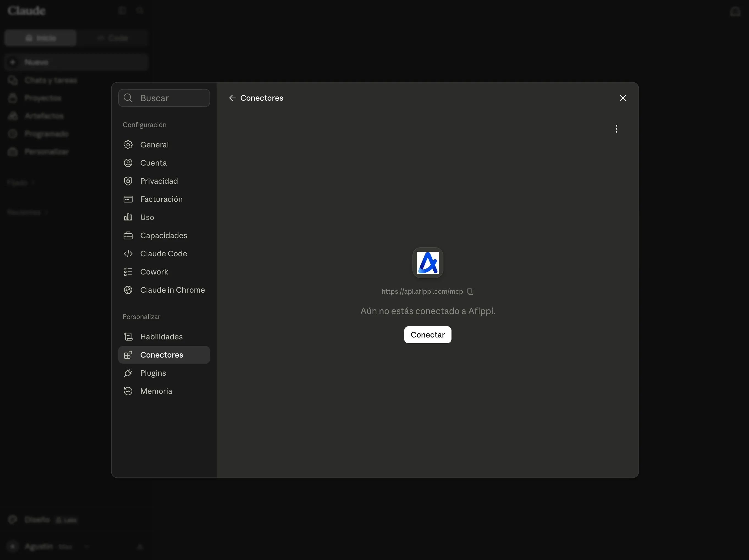The width and height of the screenshot is (749, 560).
Task: Open Proyectos in the background sidebar
Action: click(x=76, y=98)
